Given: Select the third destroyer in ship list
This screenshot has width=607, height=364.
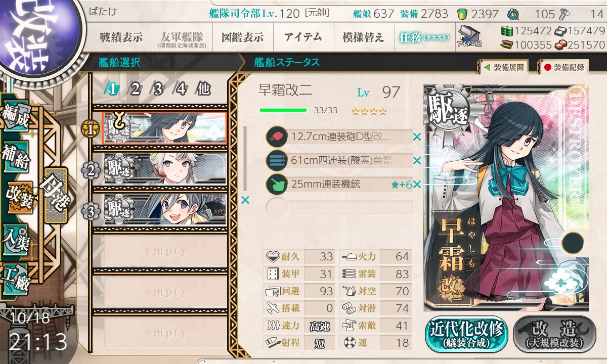Looking at the screenshot, I should click(x=165, y=210).
